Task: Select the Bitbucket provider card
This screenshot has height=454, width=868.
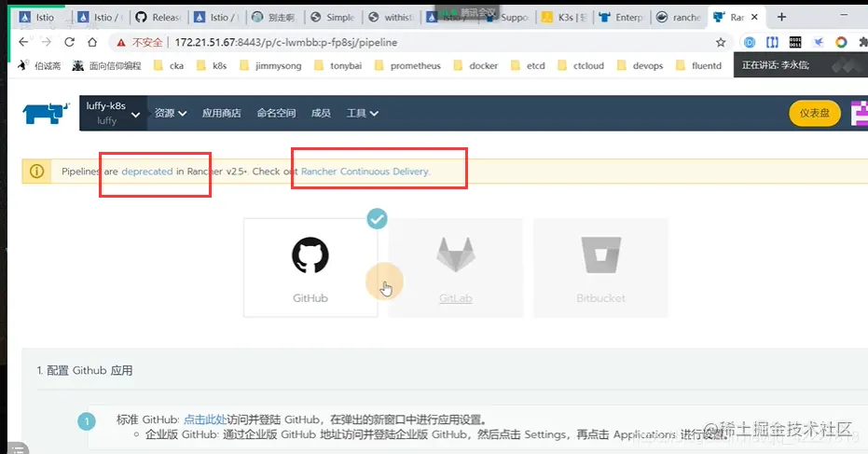Action: tap(600, 268)
